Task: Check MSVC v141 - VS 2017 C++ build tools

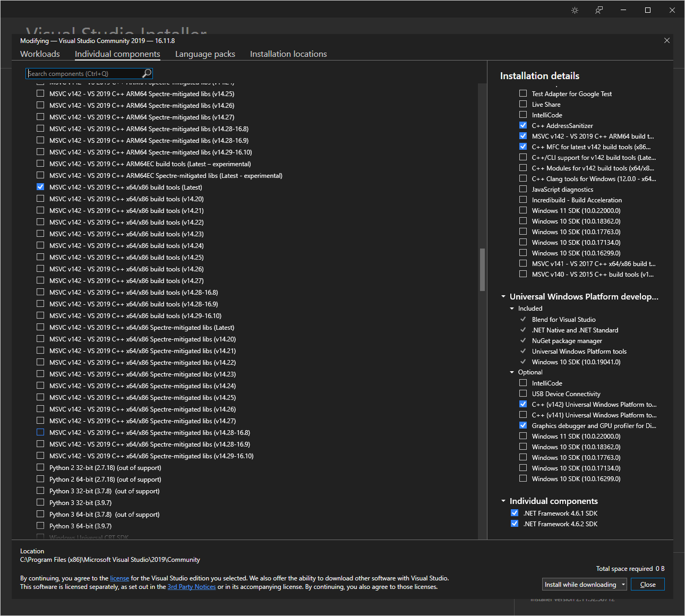Action: click(x=523, y=263)
